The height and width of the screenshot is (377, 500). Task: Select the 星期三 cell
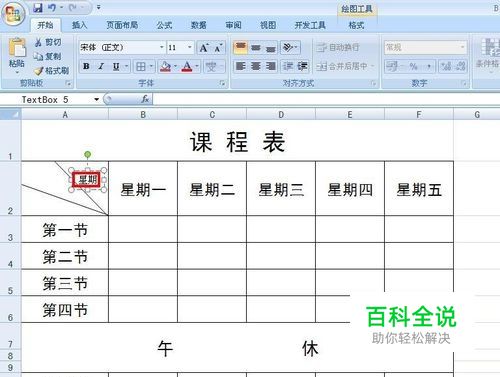(x=281, y=189)
